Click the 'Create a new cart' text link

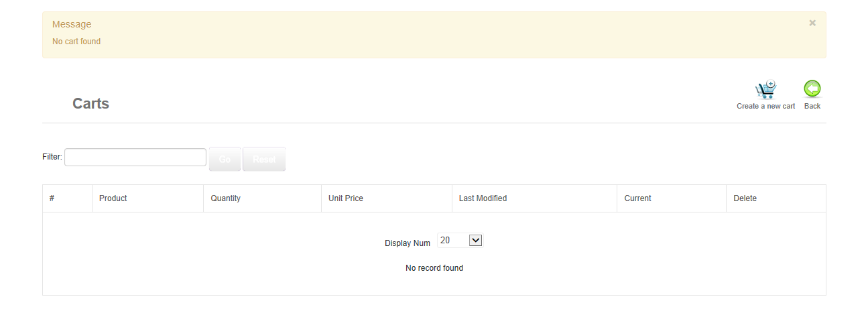pyautogui.click(x=765, y=106)
